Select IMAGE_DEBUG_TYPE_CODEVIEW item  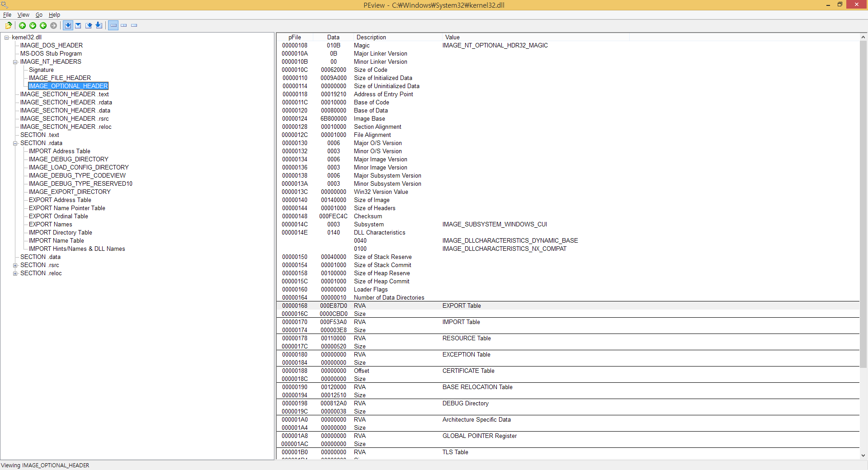pyautogui.click(x=77, y=175)
